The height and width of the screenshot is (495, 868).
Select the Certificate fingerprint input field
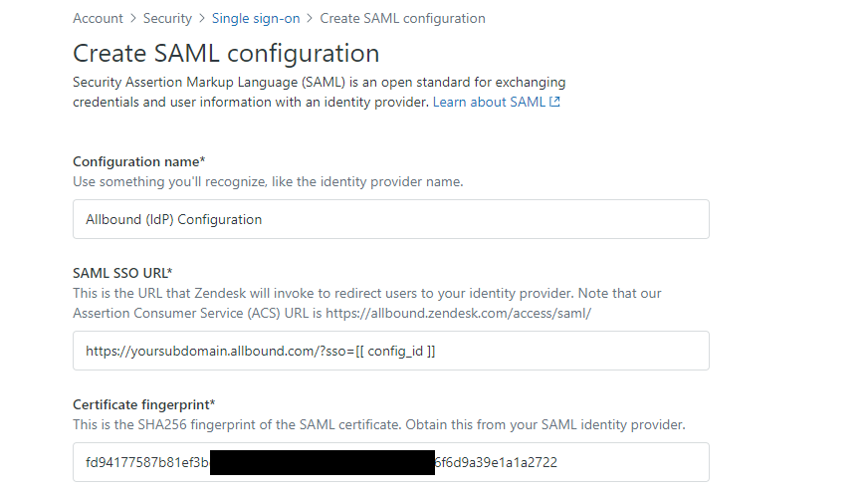coord(391,462)
